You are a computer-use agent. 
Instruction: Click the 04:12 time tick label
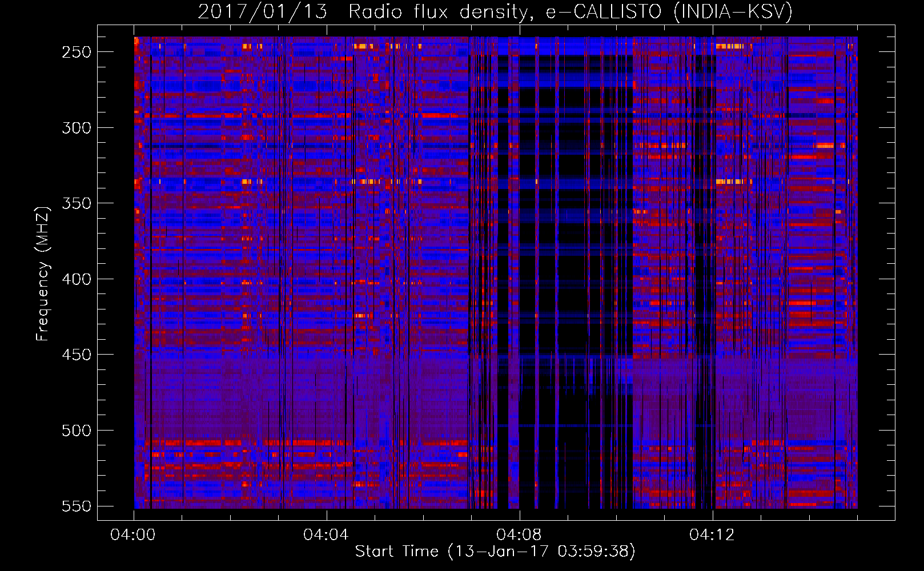tap(712, 535)
